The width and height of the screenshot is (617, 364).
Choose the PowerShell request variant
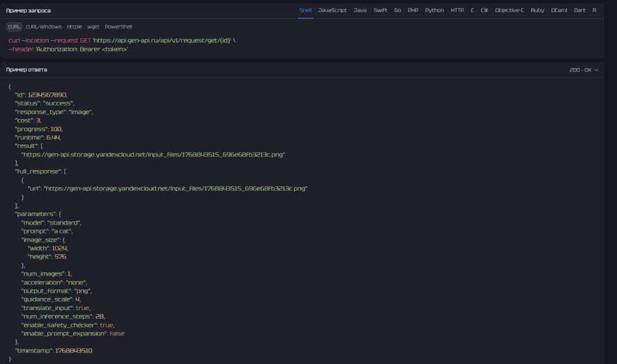[118, 27]
